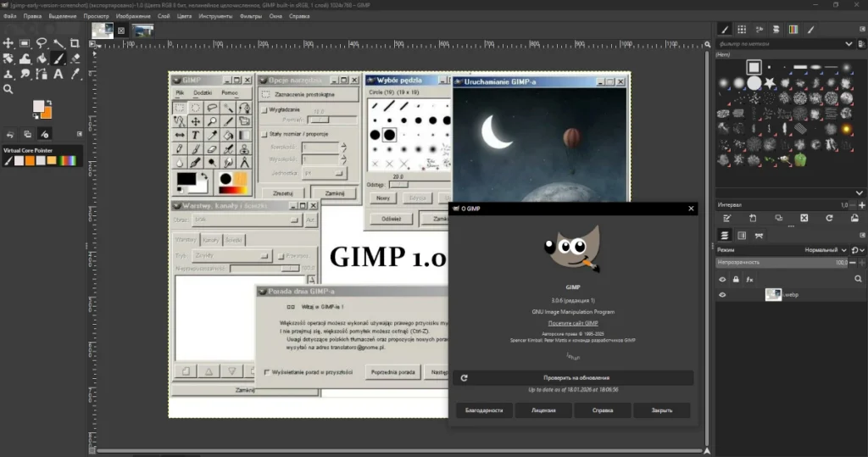868x457 pixels.
Task: Open brush as image
Action: 854,218
